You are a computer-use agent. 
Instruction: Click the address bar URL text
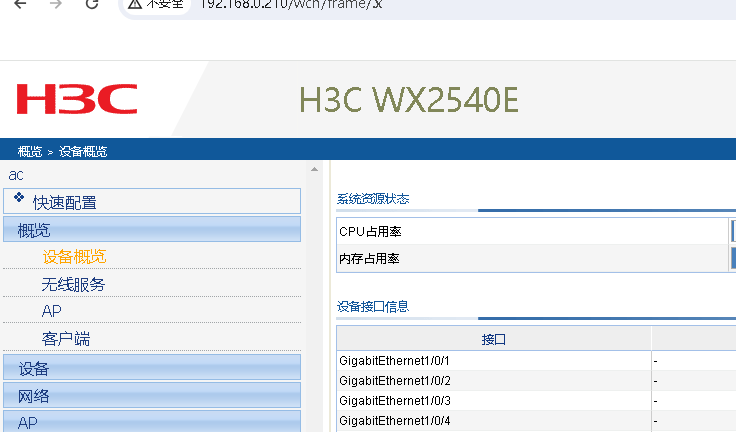click(x=291, y=4)
